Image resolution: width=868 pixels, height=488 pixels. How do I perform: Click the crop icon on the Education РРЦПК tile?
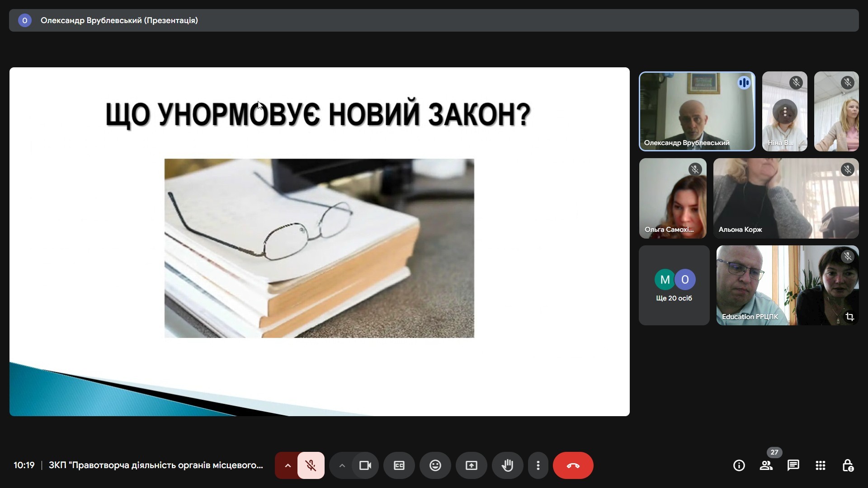pos(849,317)
